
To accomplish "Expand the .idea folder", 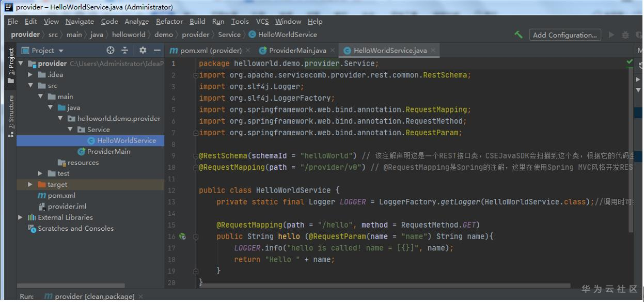I will coord(30,74).
